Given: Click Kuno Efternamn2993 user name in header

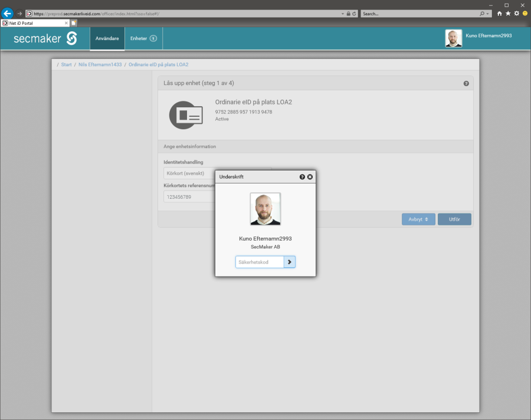Looking at the screenshot, I should [x=489, y=35].
